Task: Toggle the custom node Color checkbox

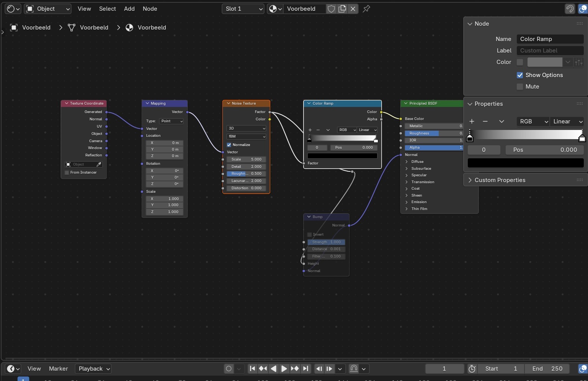Action: click(520, 62)
